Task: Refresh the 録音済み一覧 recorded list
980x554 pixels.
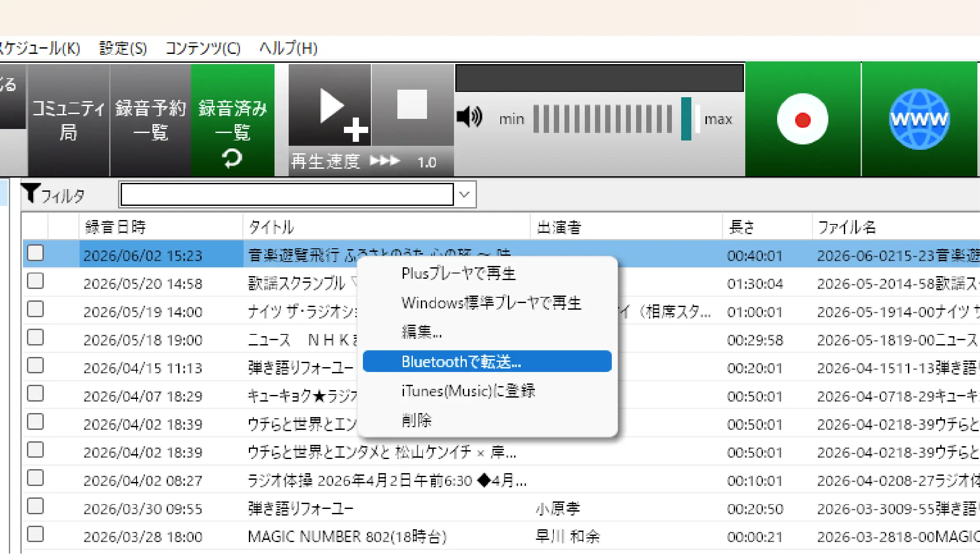Action: 233,120
